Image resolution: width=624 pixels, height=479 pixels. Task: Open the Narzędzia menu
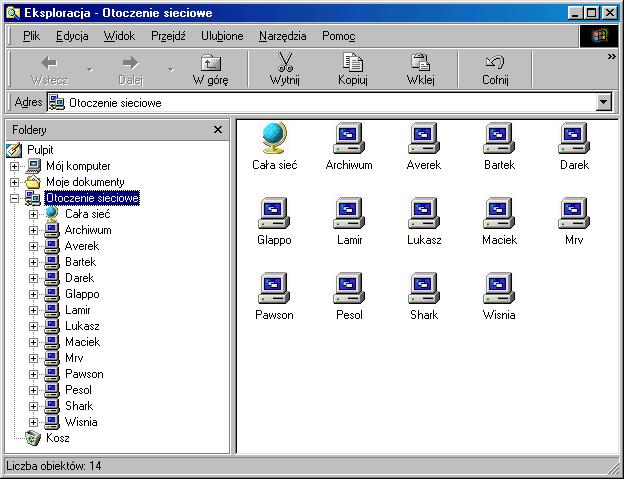[x=282, y=36]
